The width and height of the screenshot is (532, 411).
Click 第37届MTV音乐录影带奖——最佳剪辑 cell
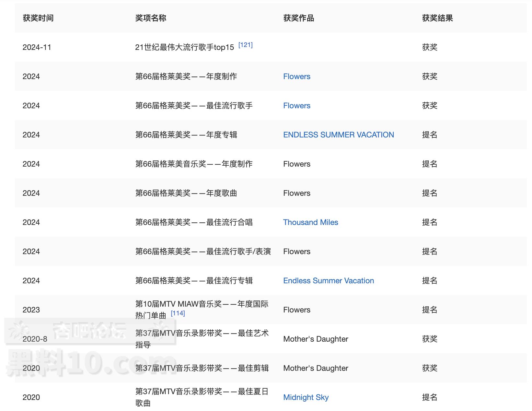(202, 368)
